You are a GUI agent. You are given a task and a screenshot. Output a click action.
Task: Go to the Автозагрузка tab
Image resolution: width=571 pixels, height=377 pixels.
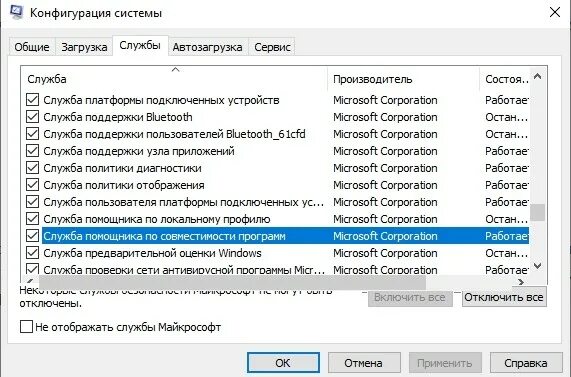[208, 47]
